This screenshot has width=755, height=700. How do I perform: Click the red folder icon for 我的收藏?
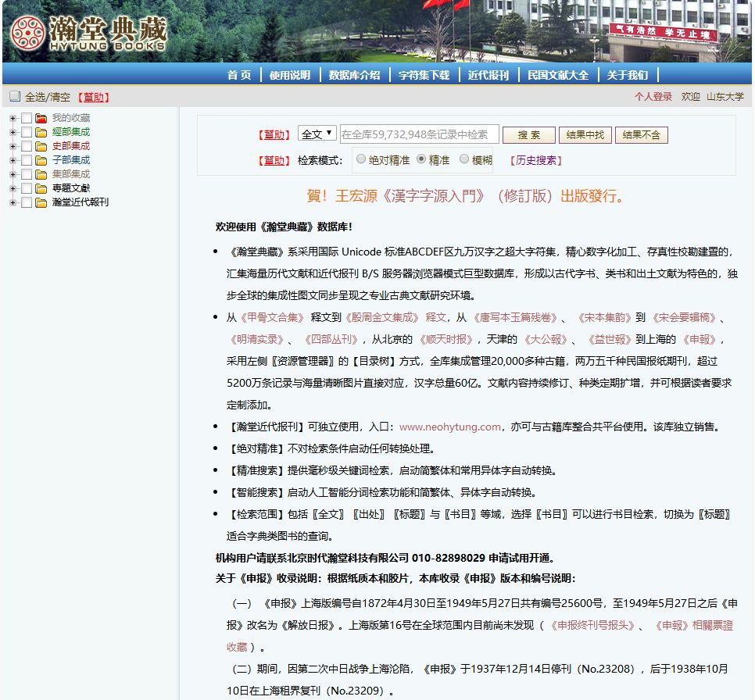pos(41,118)
